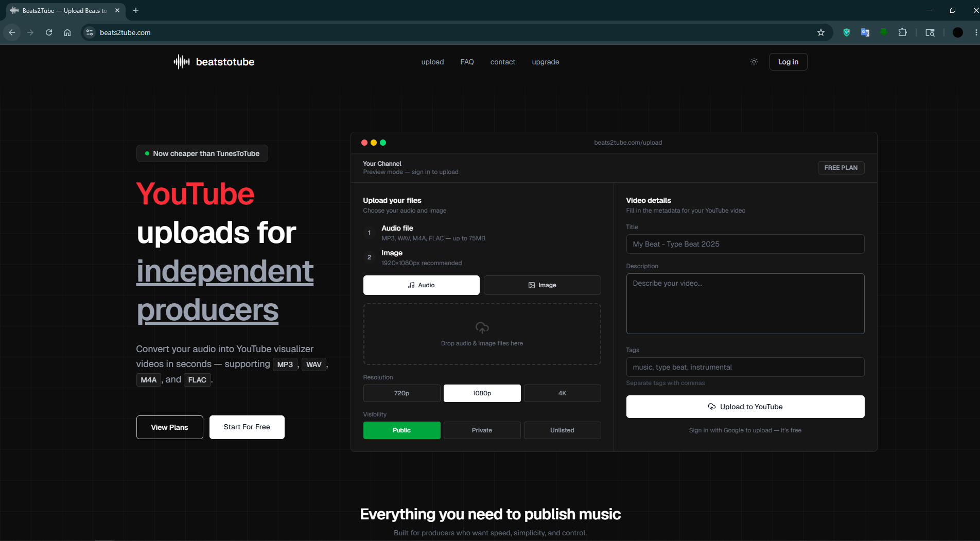Set visibility to Public
This screenshot has width=980, height=541.
pyautogui.click(x=402, y=430)
